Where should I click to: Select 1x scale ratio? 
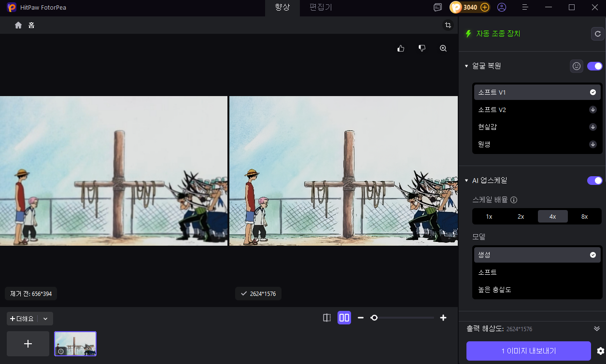(x=489, y=216)
